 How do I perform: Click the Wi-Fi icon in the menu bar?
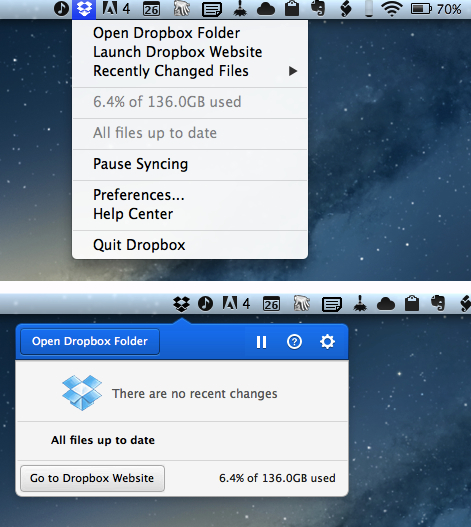[x=392, y=9]
